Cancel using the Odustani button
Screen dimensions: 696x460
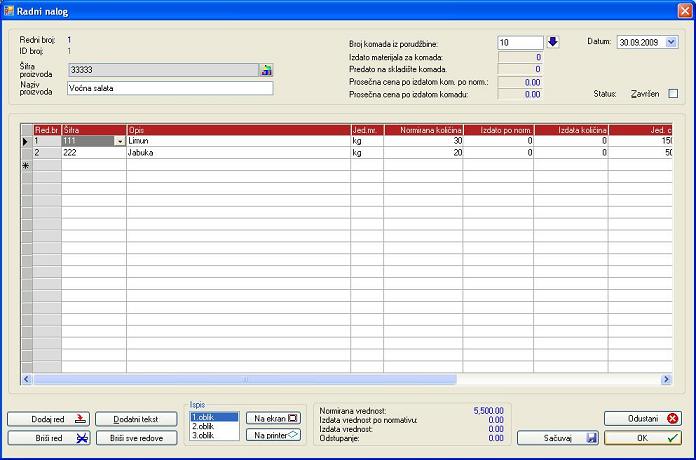[643, 419]
